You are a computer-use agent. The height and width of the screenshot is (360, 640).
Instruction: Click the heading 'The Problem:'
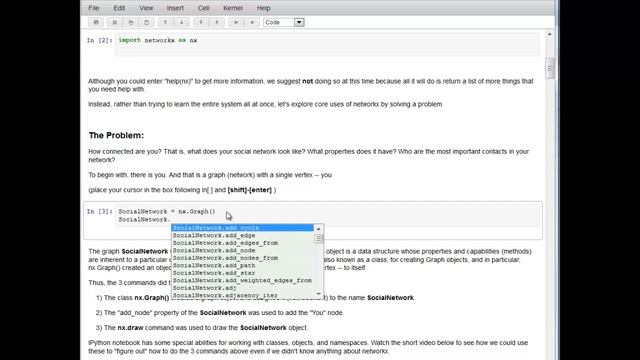click(x=116, y=135)
